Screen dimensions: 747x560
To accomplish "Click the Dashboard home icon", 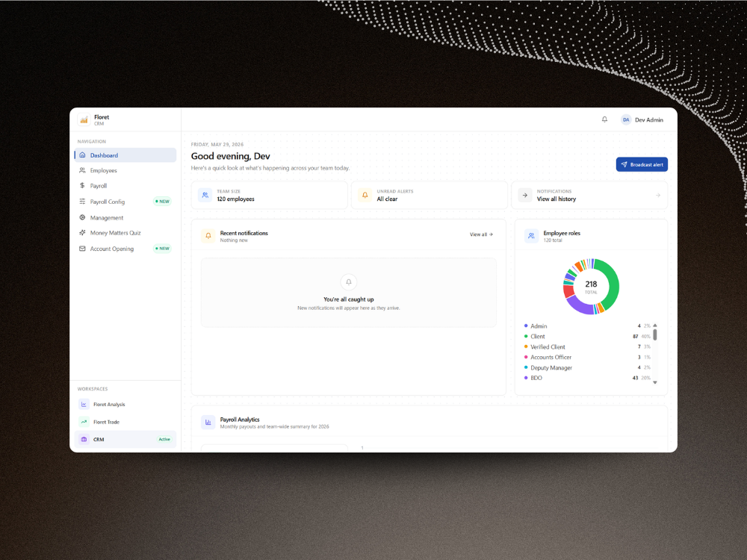I will 82,155.
